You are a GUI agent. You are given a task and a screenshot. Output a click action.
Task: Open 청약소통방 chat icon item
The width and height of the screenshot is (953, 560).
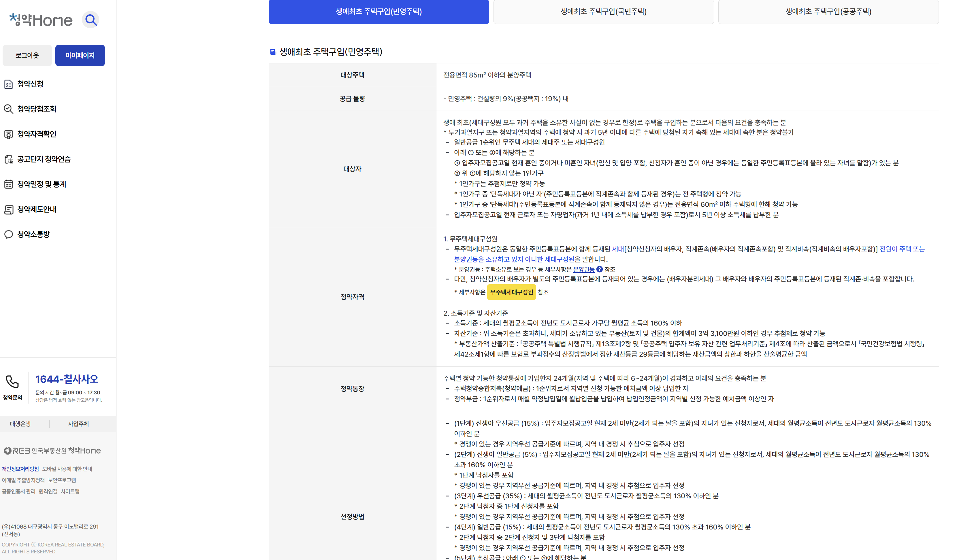point(9,235)
